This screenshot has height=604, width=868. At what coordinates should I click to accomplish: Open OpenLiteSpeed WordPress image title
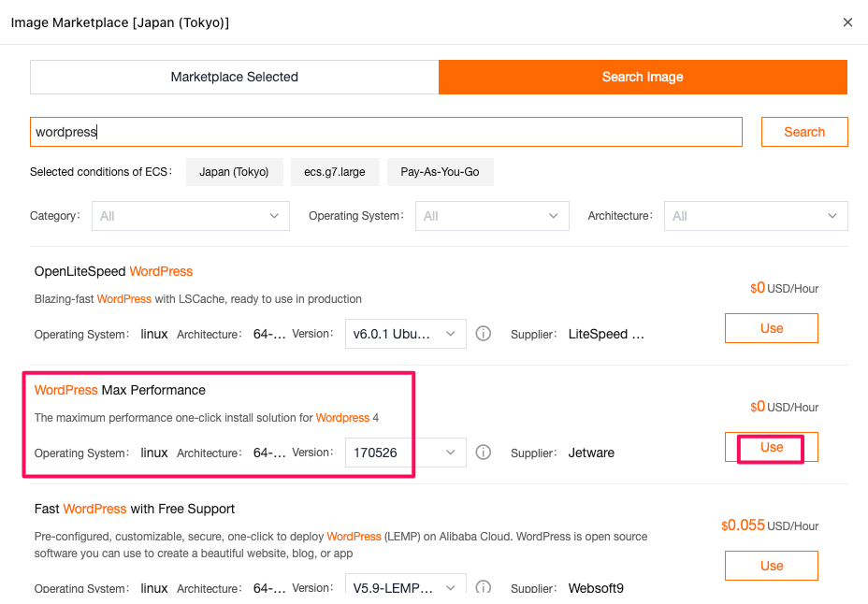coord(113,271)
